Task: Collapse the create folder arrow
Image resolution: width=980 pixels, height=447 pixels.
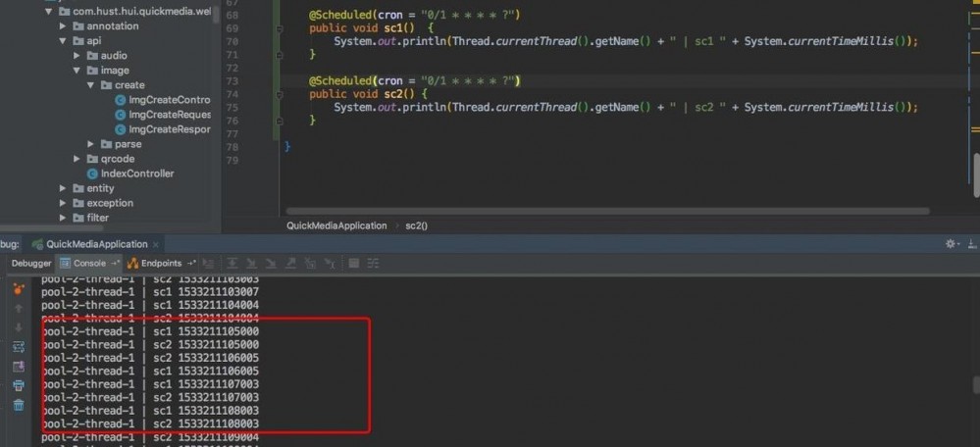Action: click(x=90, y=85)
